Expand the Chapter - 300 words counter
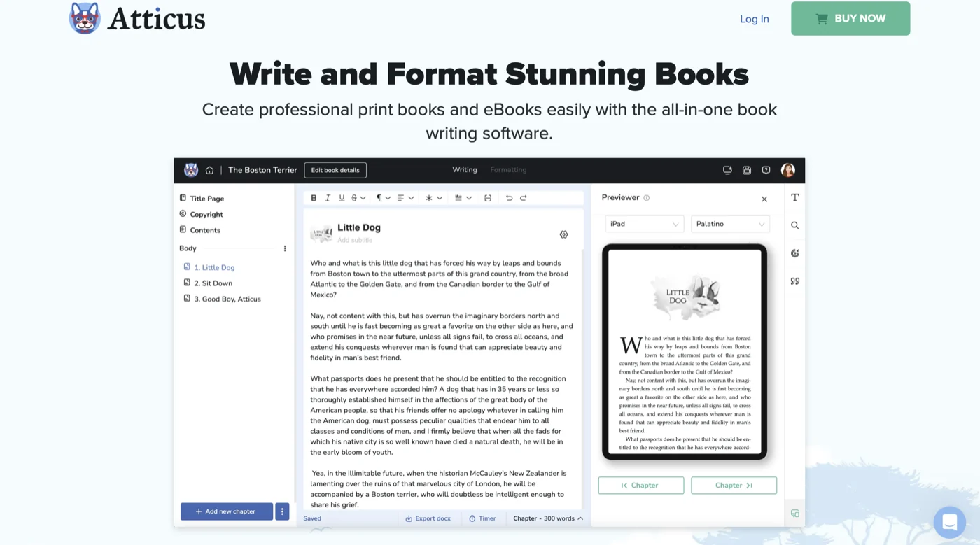 548,518
